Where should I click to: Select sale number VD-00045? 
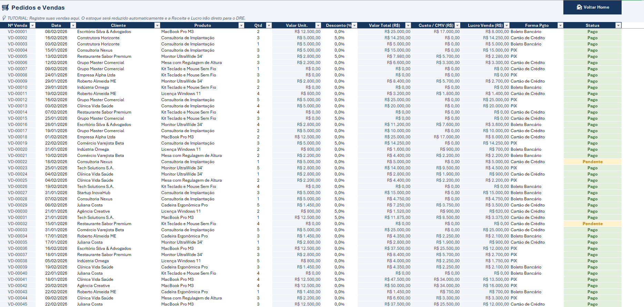[18, 304]
